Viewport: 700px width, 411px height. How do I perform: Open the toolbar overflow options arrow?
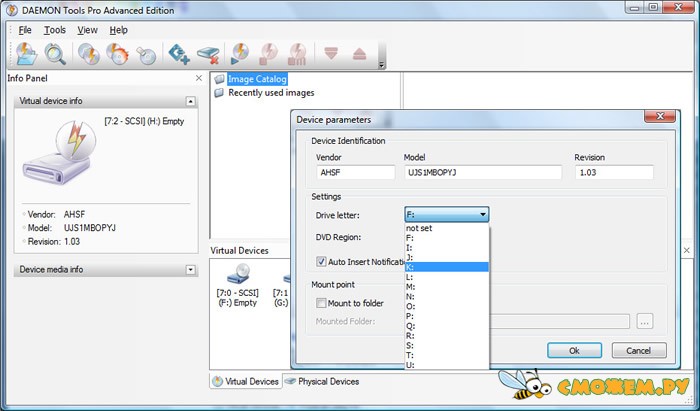381,65
